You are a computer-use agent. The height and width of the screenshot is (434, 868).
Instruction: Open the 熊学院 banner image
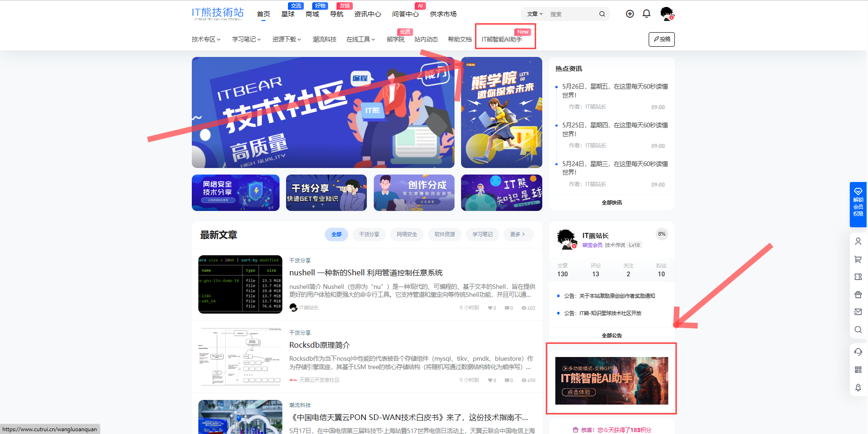coord(502,112)
